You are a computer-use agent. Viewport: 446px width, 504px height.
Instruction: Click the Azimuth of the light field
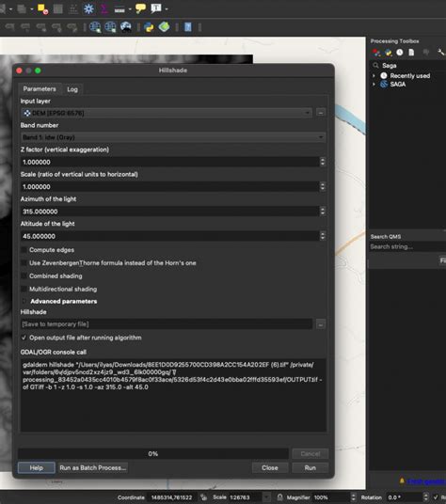click(169, 212)
